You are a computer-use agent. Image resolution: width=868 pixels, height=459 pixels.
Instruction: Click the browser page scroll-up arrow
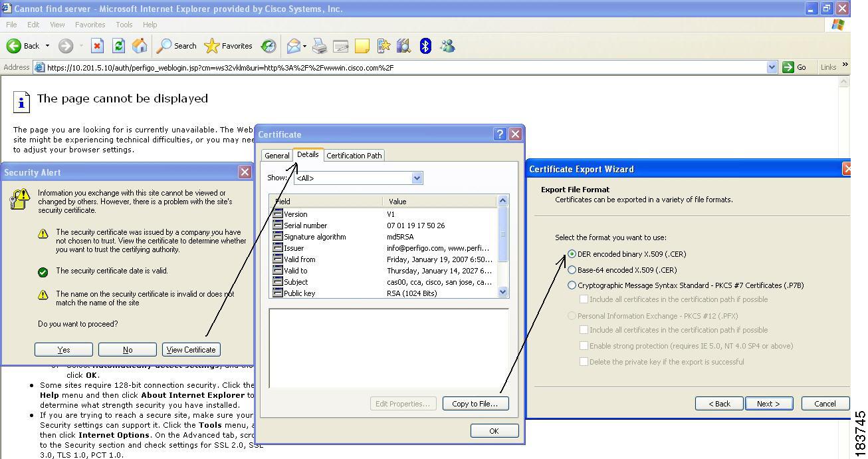click(x=844, y=82)
